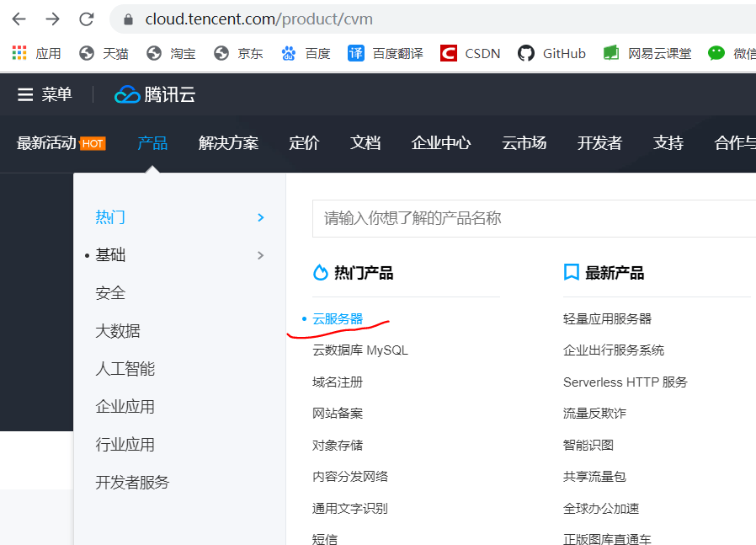Open the 云服务器 product link
The image size is (756, 545).
(338, 318)
